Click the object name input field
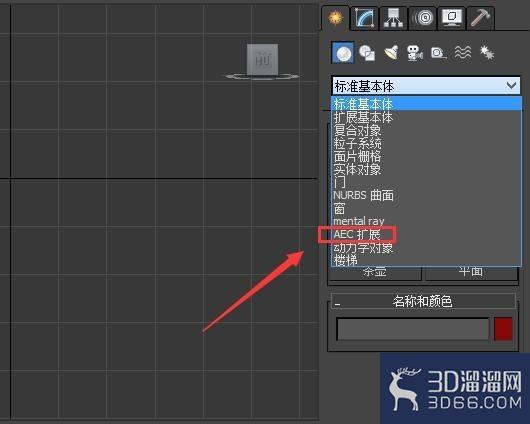530x424 pixels. click(413, 329)
